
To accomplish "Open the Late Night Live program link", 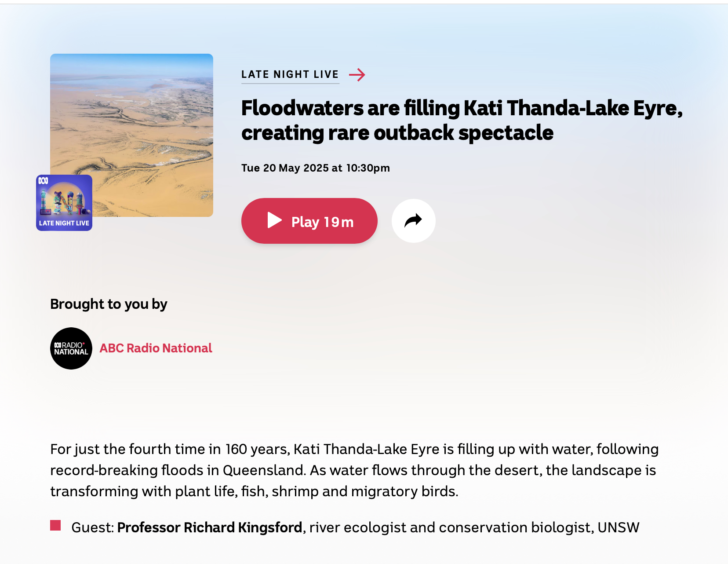I will click(290, 74).
